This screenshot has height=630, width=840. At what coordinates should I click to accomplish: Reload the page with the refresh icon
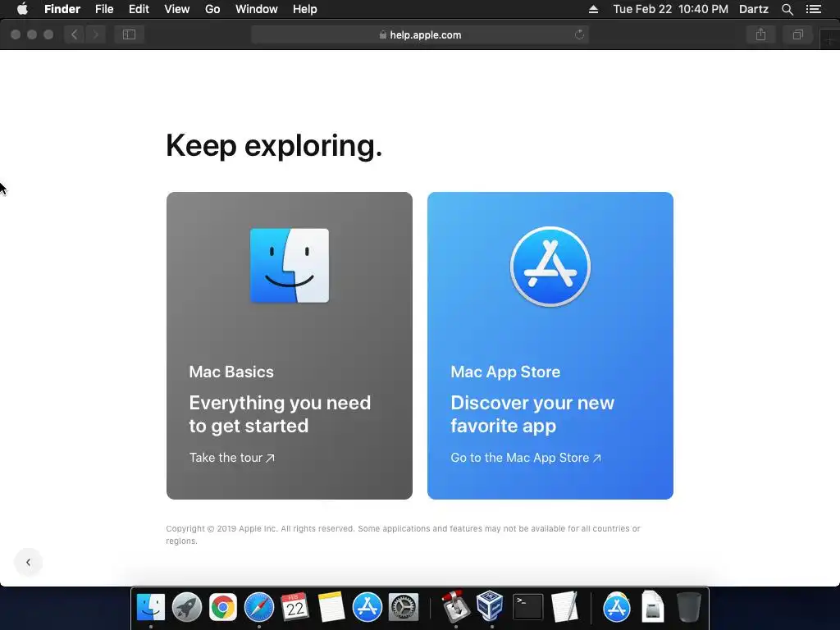(x=579, y=34)
